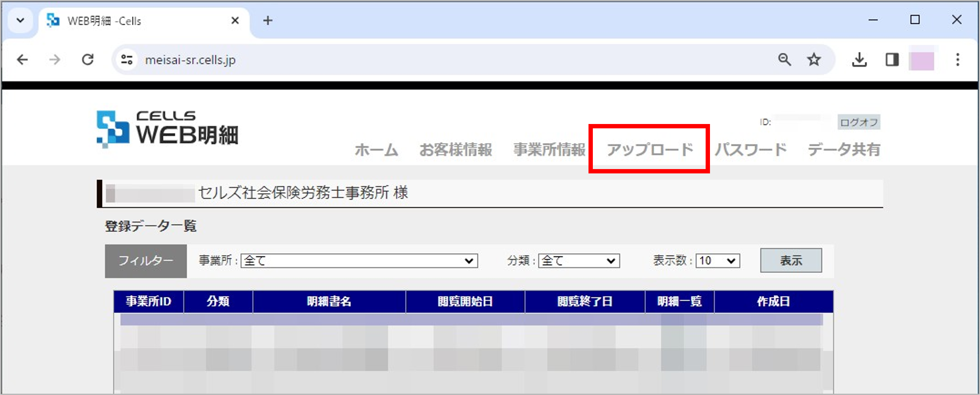Viewport: 980px width, 395px height.
Task: Bookmark this page via the star icon
Action: click(813, 59)
